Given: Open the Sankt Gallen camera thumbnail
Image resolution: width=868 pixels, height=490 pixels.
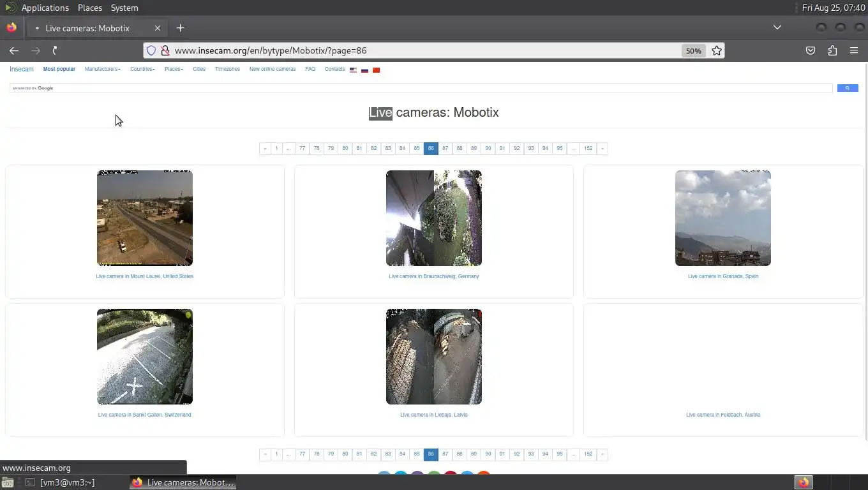Looking at the screenshot, I should (x=145, y=357).
